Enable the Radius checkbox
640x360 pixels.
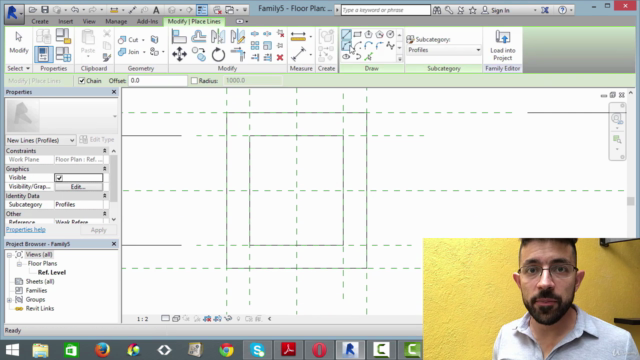194,81
